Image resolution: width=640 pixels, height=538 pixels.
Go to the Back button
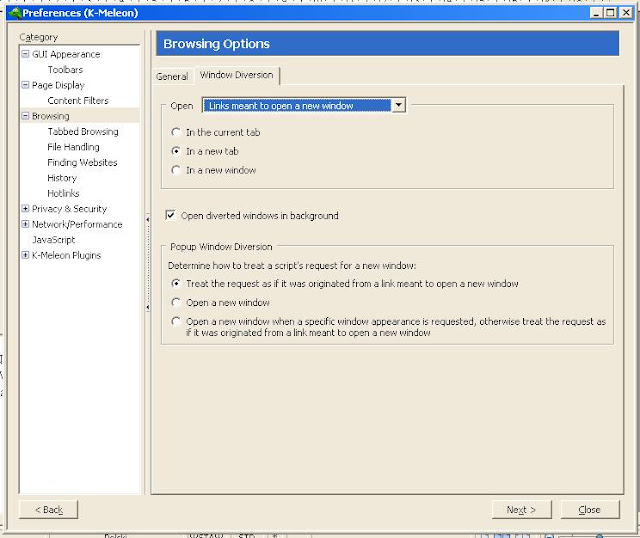click(x=49, y=510)
